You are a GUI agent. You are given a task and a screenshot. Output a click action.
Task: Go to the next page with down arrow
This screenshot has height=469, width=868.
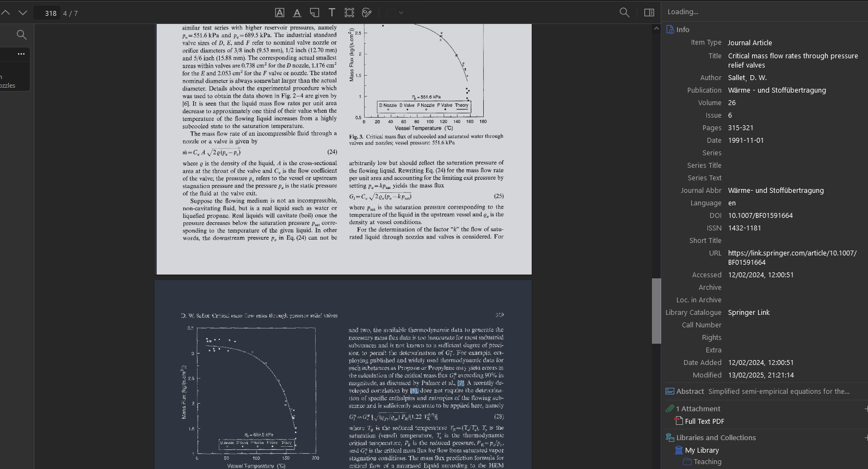pyautogui.click(x=23, y=13)
